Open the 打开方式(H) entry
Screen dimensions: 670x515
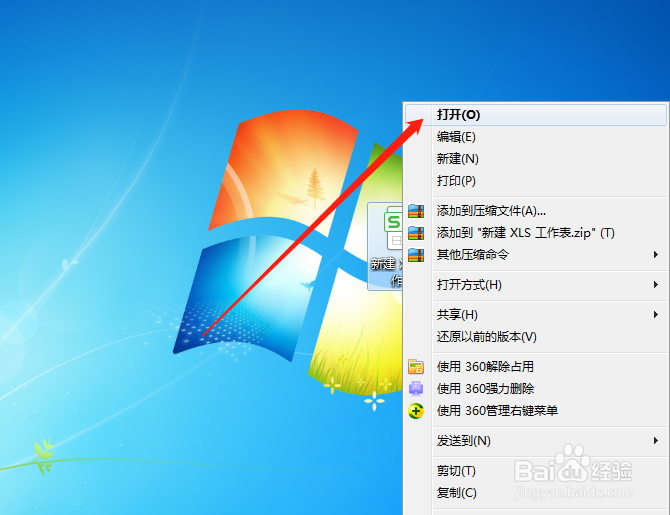(535, 285)
